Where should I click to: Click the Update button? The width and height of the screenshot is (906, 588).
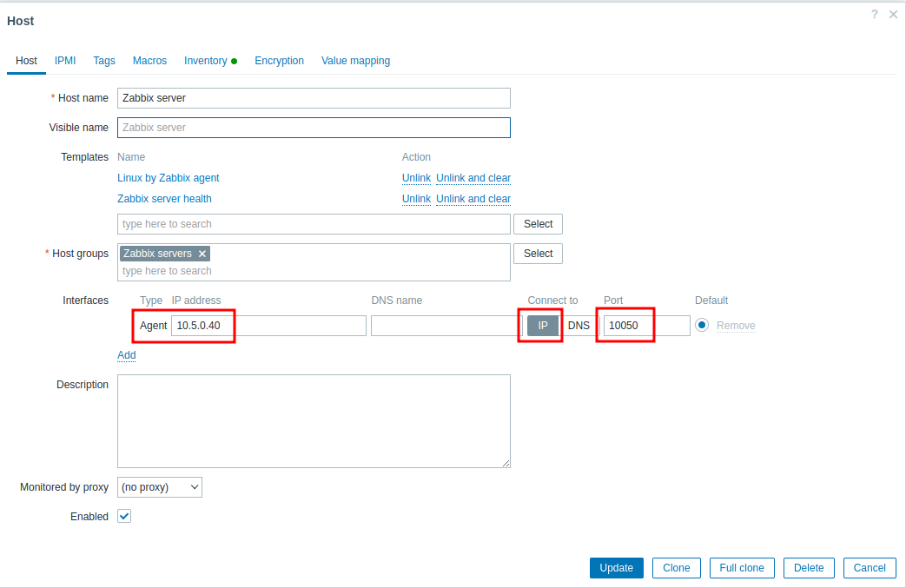pos(616,568)
